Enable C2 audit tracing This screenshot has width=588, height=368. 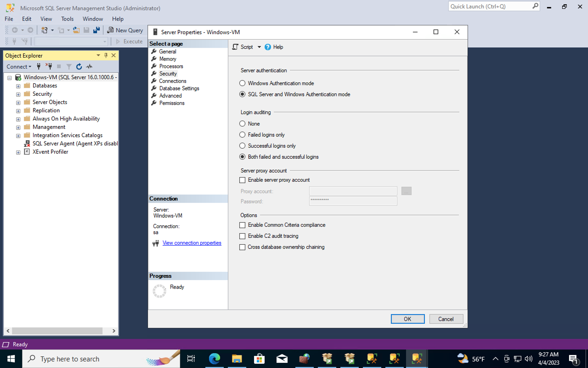pyautogui.click(x=242, y=236)
